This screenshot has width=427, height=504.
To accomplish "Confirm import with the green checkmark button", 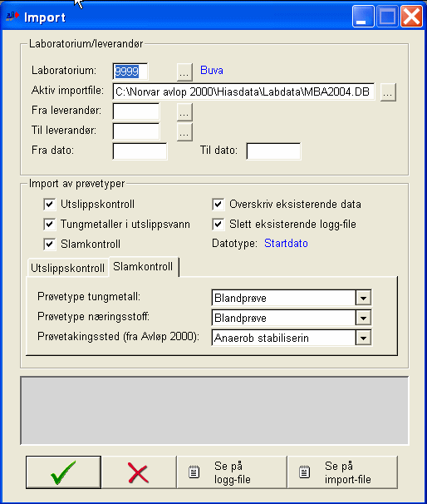I will [x=64, y=472].
